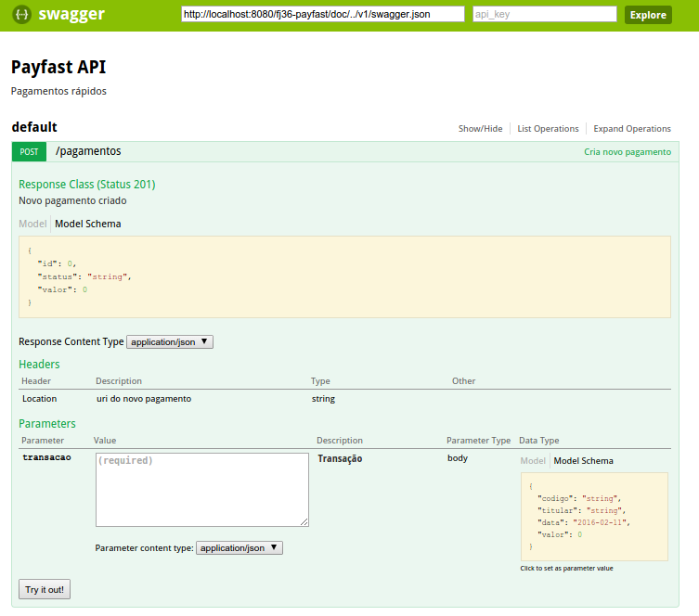
Task: Click the Parameters section heading
Action: point(47,423)
